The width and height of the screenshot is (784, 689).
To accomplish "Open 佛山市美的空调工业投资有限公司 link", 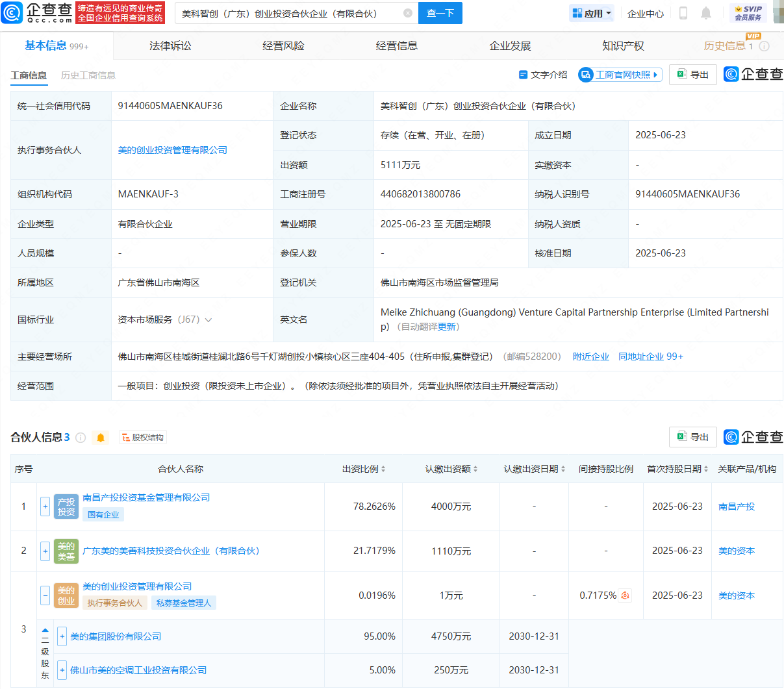I will pyautogui.click(x=138, y=670).
